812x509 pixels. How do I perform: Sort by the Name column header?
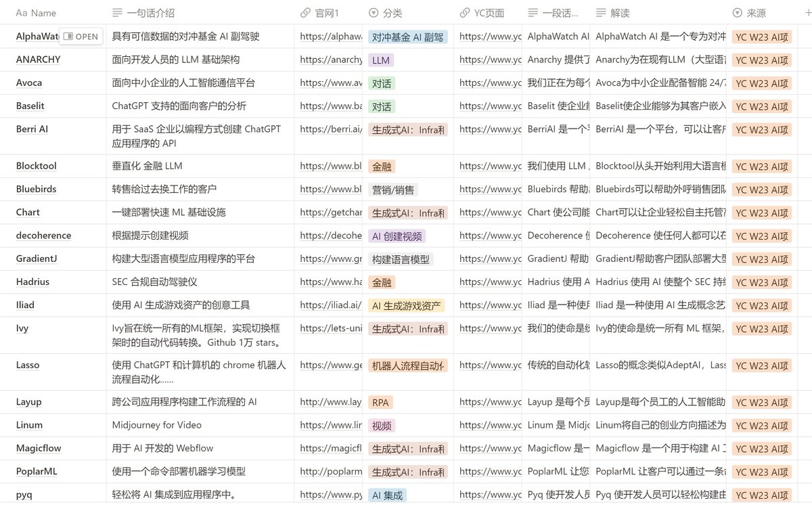tap(36, 13)
